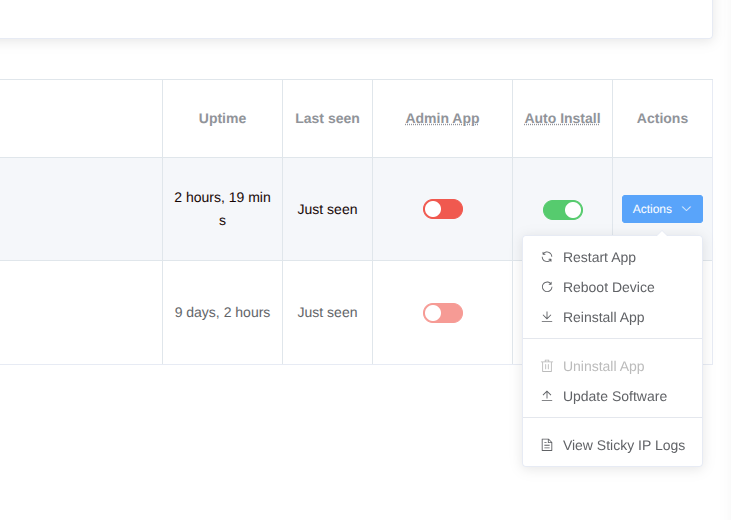Click the Reboot Device reload icon

pos(547,287)
